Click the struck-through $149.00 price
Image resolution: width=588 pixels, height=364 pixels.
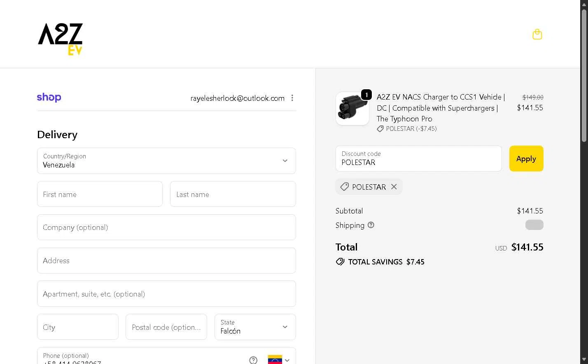tap(533, 97)
